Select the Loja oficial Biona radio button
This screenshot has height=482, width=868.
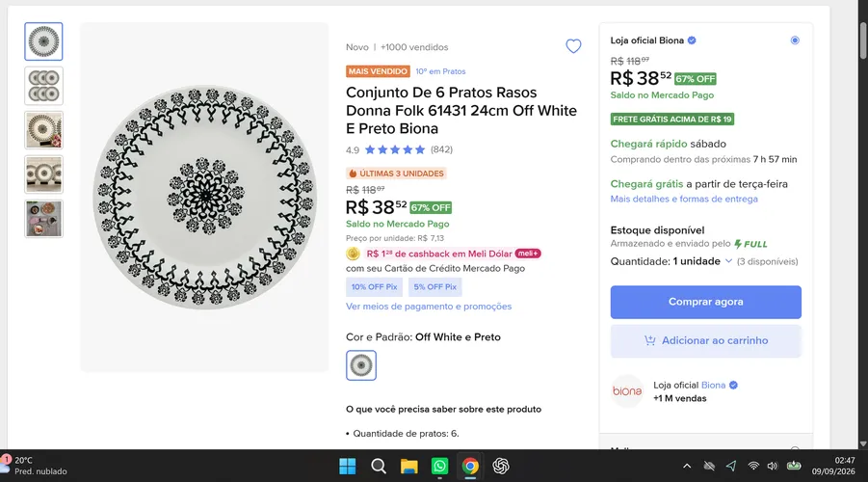(x=795, y=40)
